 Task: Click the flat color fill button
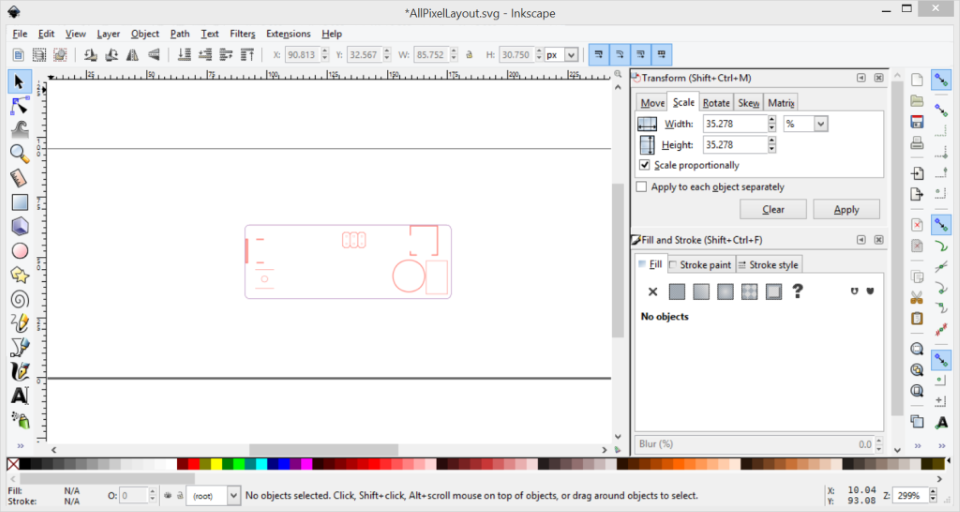tap(677, 292)
